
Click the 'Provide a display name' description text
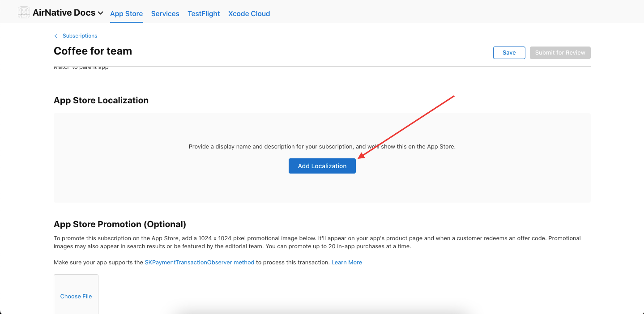pyautogui.click(x=322, y=147)
